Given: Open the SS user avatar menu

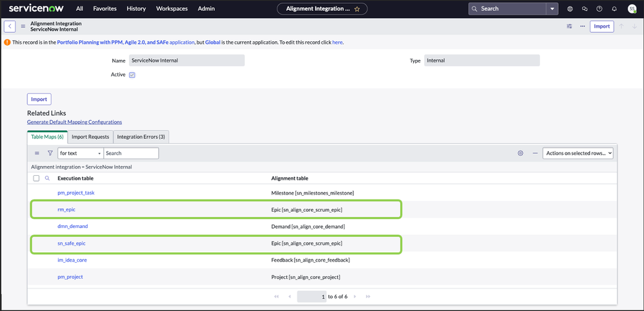Looking at the screenshot, I should coord(632,8).
